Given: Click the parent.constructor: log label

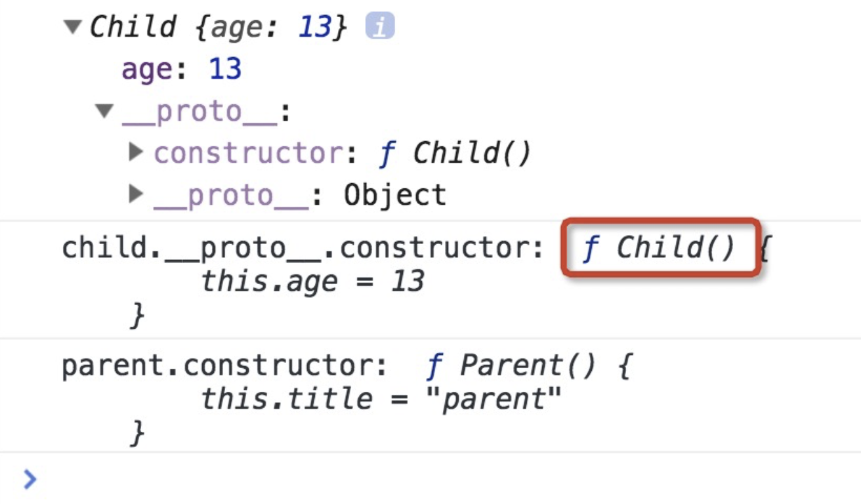Looking at the screenshot, I should tap(224, 366).
